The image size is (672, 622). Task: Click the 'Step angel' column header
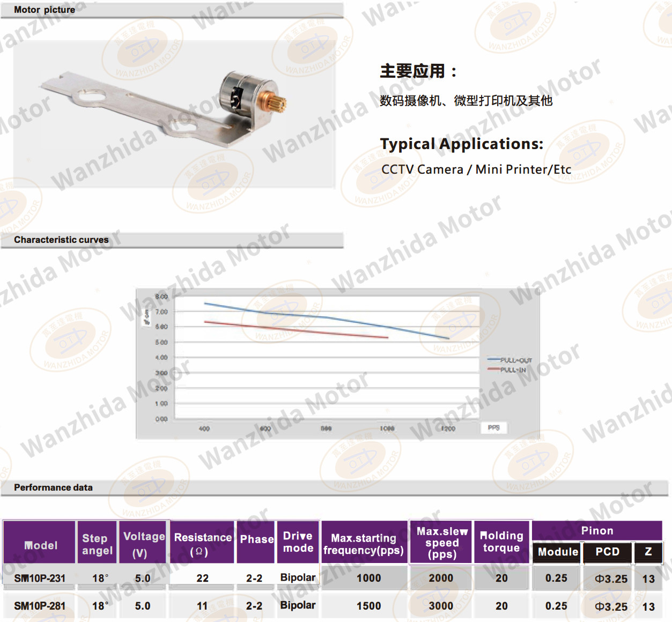pos(97,543)
